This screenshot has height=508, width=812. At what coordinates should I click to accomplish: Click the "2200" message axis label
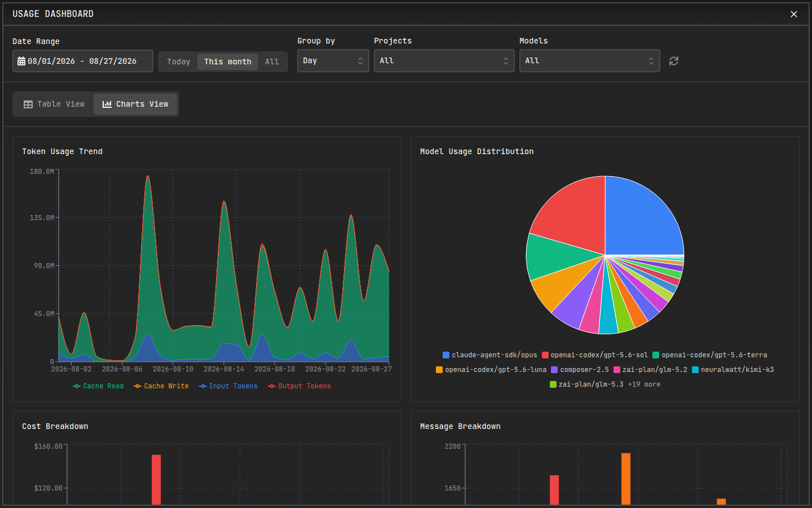coord(452,446)
